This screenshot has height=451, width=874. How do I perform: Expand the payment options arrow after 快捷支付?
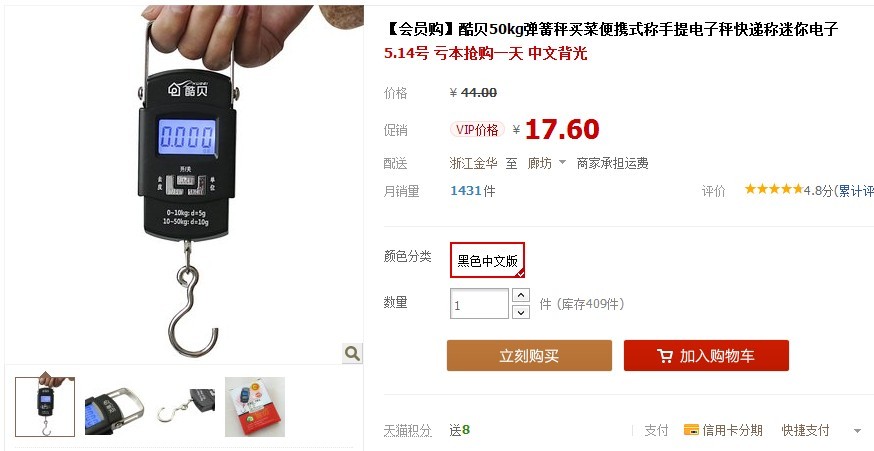point(857,431)
